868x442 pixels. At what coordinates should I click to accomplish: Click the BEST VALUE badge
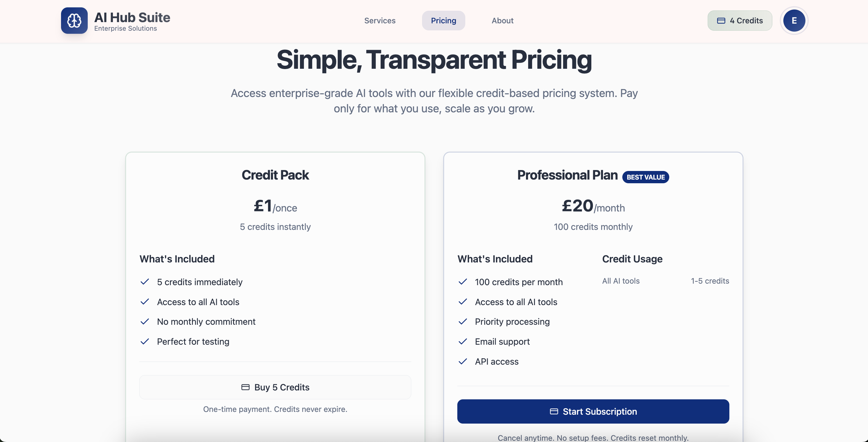coord(645,177)
